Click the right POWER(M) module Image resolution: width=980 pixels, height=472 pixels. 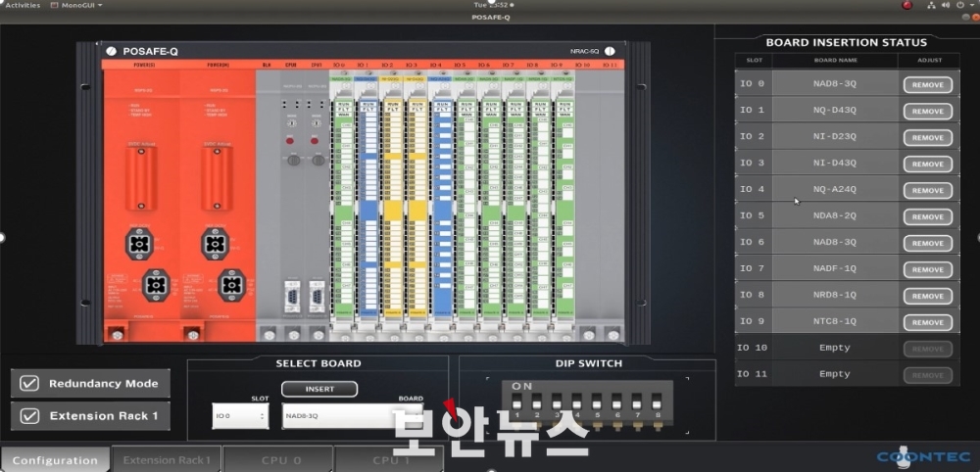[218, 206]
